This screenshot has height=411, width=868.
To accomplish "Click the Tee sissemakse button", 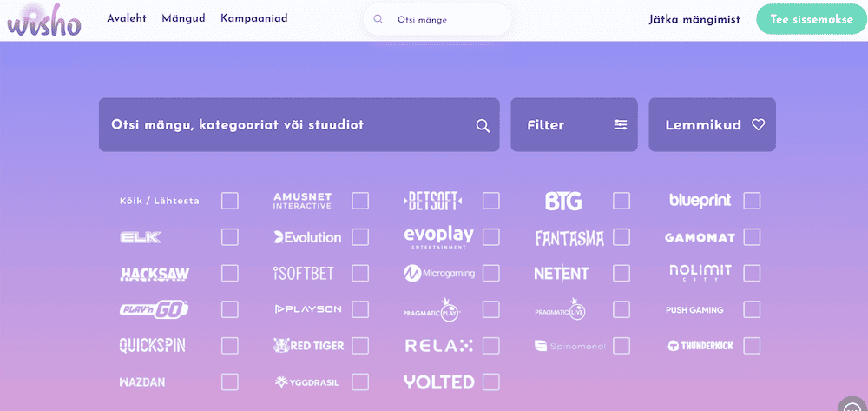I will coord(812,19).
